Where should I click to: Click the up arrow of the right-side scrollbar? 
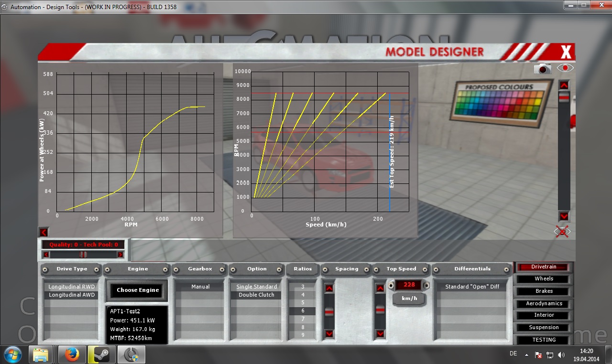pos(564,86)
